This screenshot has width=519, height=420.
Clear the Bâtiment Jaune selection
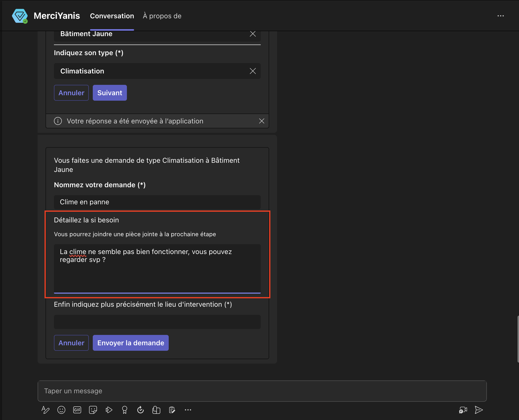pos(253,34)
